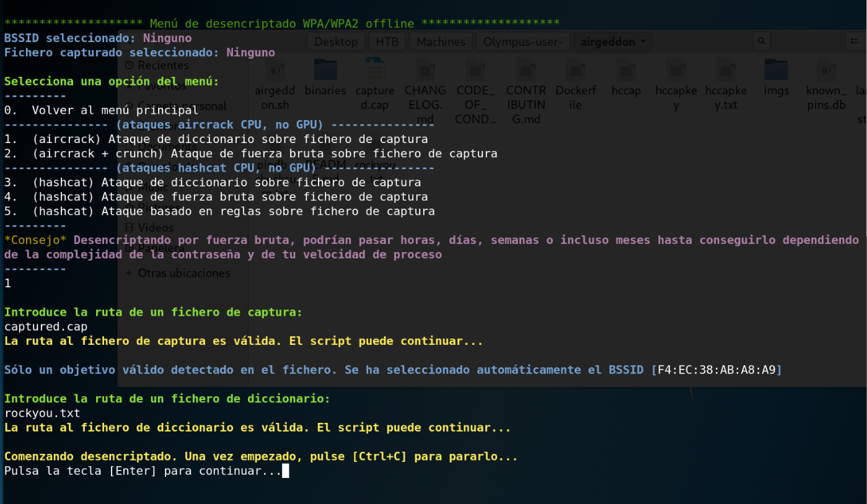Click the search magnifier icon
The width and height of the screenshot is (867, 504).
(762, 41)
